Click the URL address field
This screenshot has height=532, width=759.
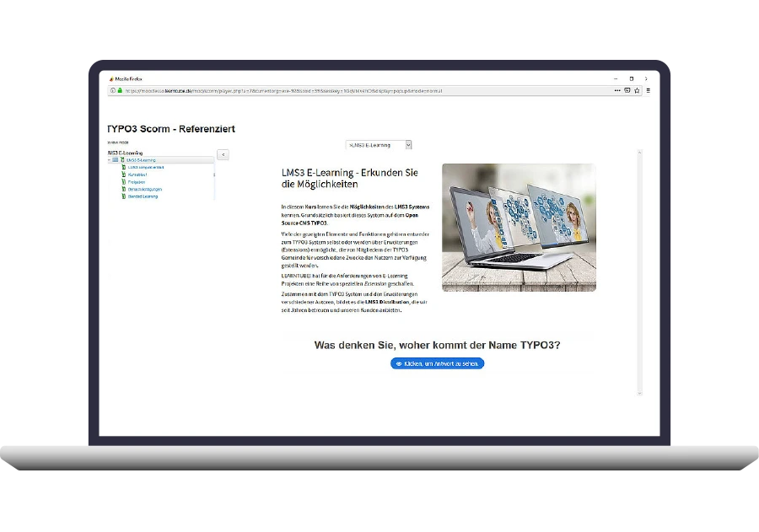point(363,90)
